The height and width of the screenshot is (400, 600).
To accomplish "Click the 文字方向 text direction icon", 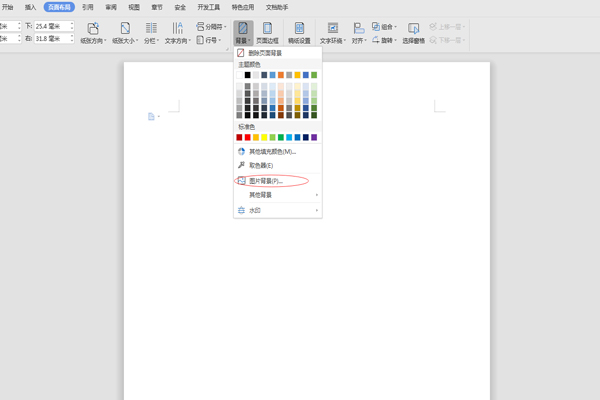I will point(177,30).
